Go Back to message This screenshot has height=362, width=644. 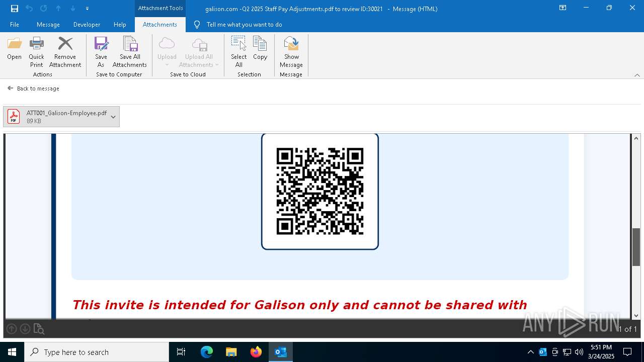[x=33, y=88]
